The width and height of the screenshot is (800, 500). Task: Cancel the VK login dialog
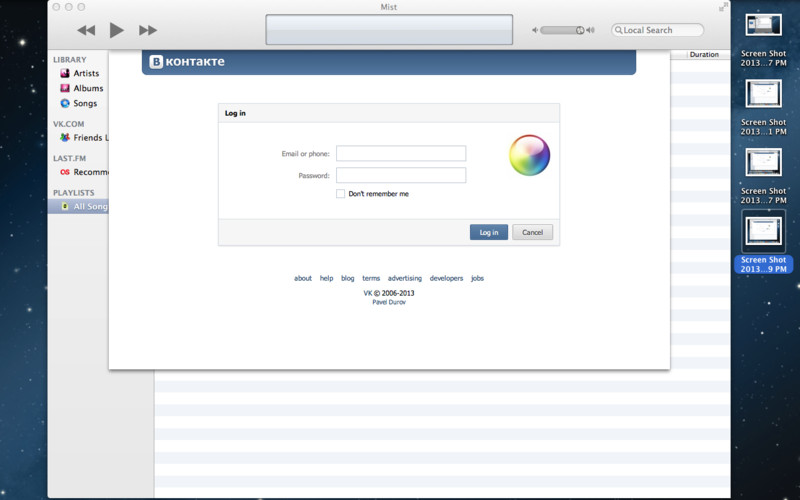pyautogui.click(x=533, y=232)
